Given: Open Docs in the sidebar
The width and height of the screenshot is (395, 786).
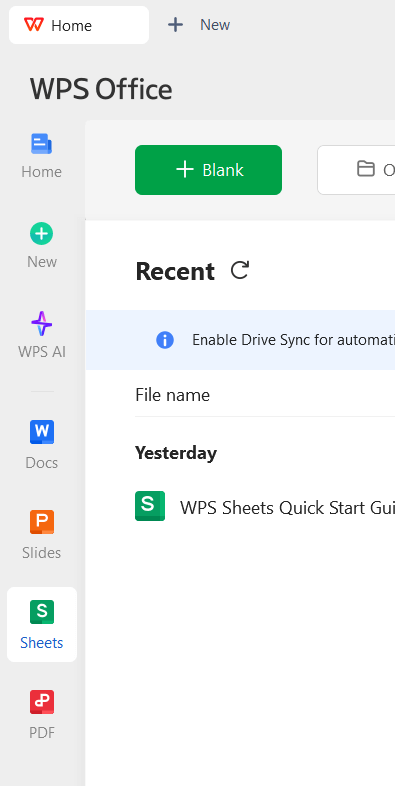Looking at the screenshot, I should point(42,446).
